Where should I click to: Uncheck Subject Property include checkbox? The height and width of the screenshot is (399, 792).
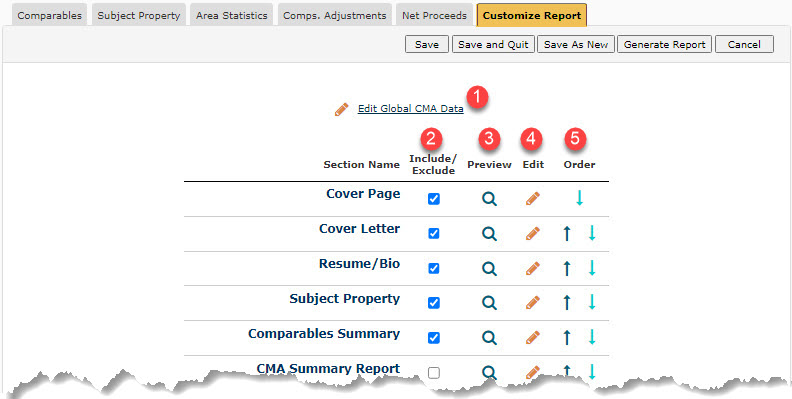[433, 303]
